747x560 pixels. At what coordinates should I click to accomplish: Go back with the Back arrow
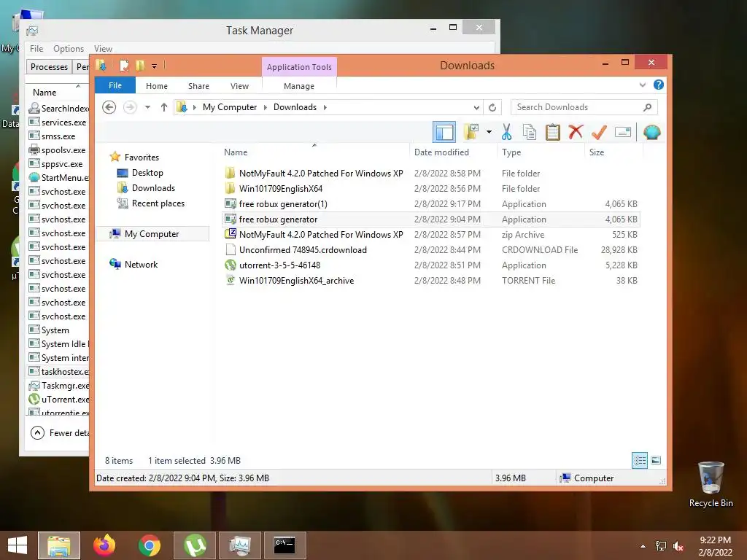(x=109, y=107)
